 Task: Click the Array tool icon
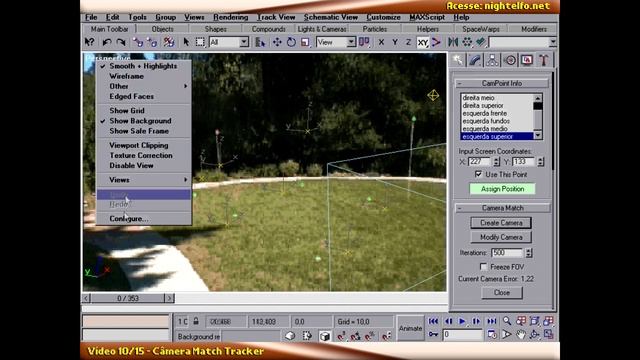coord(467,42)
